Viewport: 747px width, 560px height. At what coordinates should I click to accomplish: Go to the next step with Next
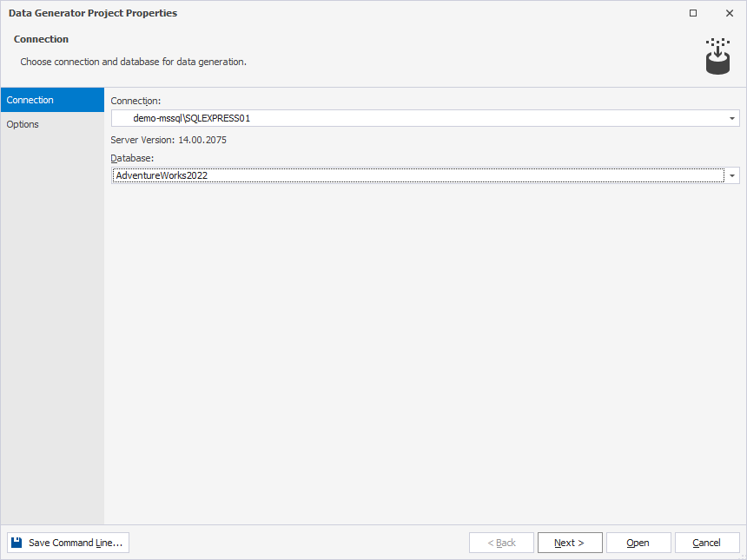570,543
